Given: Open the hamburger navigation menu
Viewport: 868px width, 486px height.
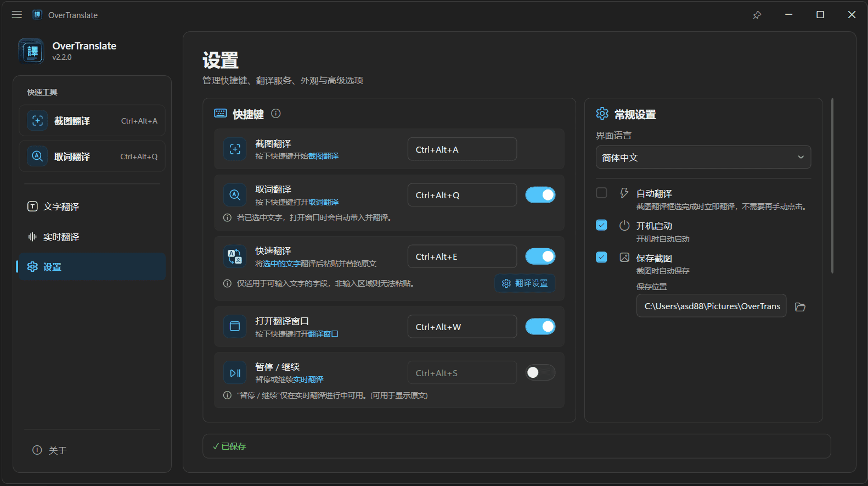Looking at the screenshot, I should pos(17,15).
